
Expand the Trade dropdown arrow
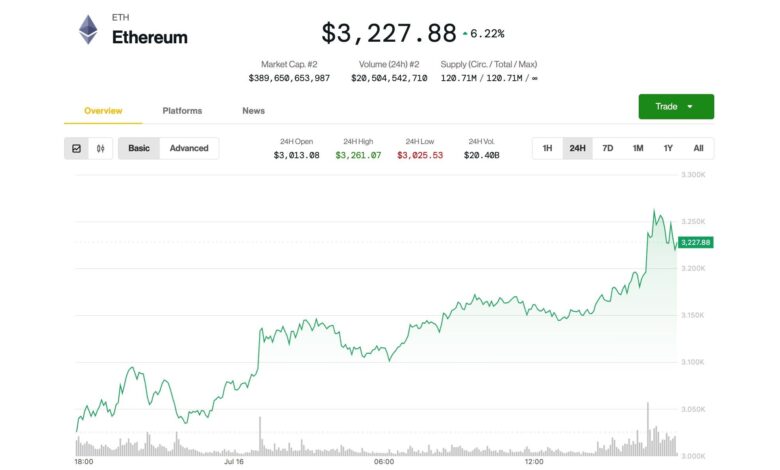(690, 106)
